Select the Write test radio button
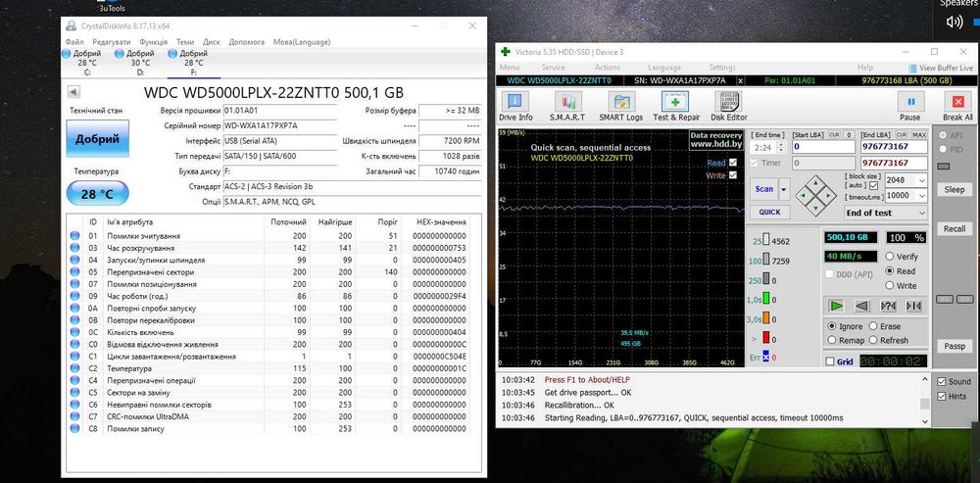The width and height of the screenshot is (980, 483). (890, 285)
